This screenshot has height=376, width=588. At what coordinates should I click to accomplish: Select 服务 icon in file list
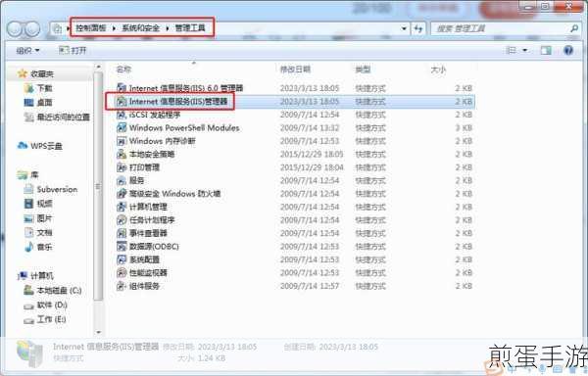[122, 180]
